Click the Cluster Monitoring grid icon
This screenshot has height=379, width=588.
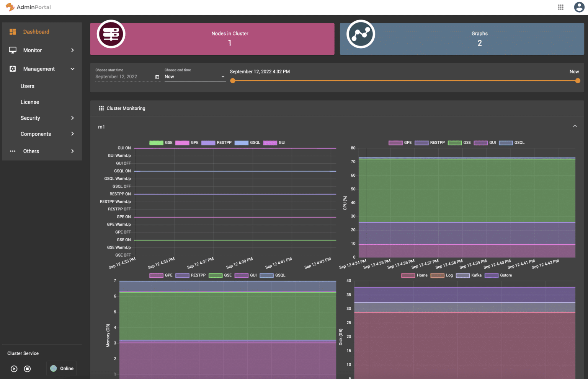click(101, 108)
